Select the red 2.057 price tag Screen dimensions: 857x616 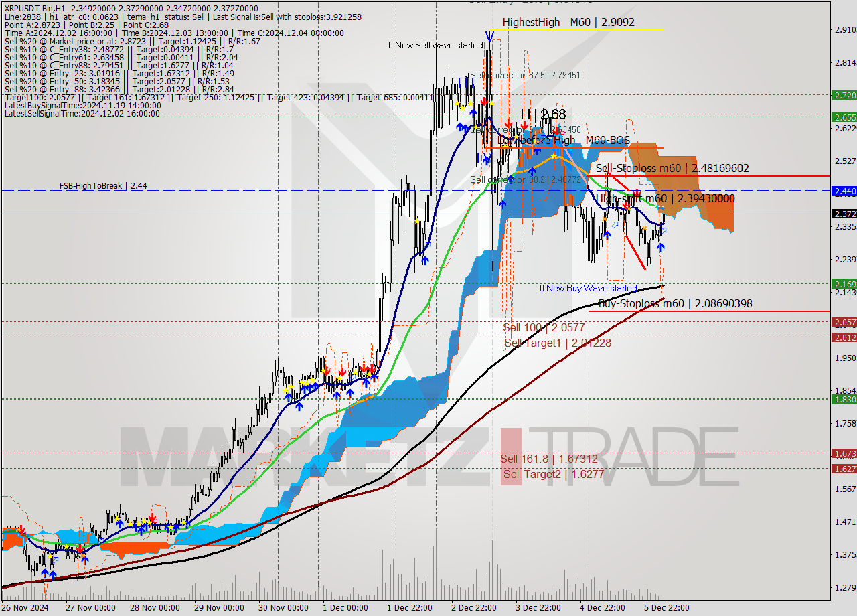point(844,322)
